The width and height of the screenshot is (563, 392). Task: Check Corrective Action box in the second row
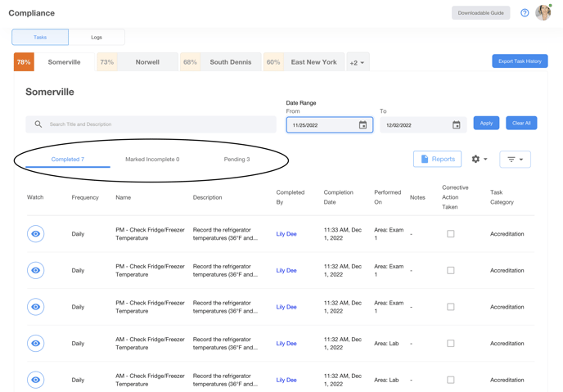coord(451,270)
